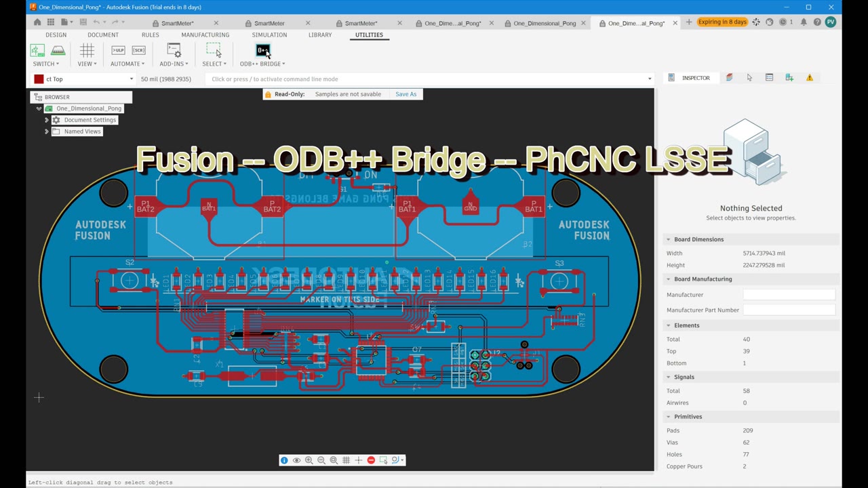Click the grid View icon in the toolbar
868x488 pixels.
coord(87,51)
